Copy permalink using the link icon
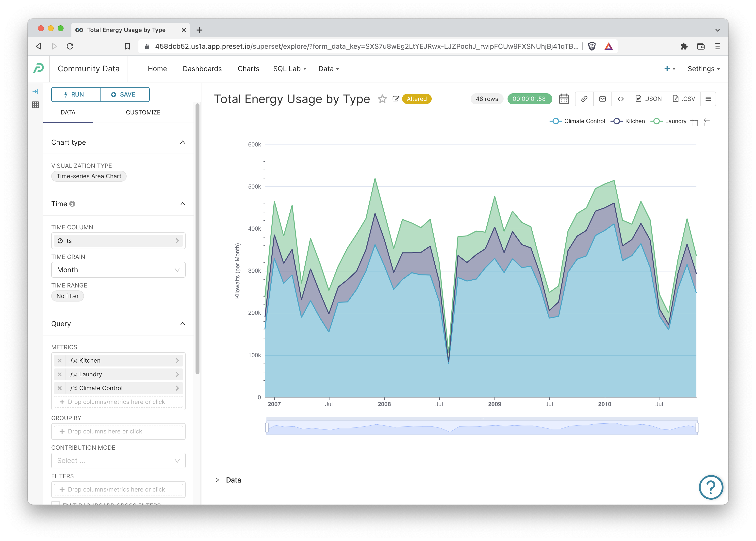 click(584, 99)
